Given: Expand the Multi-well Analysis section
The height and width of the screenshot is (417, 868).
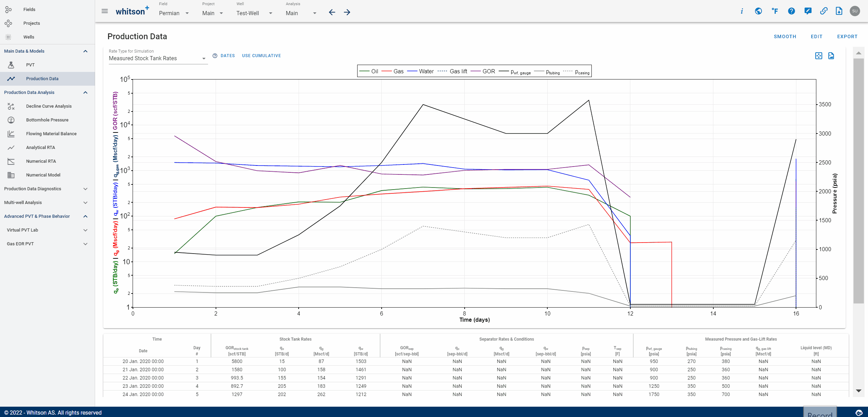Looking at the screenshot, I should [85, 203].
